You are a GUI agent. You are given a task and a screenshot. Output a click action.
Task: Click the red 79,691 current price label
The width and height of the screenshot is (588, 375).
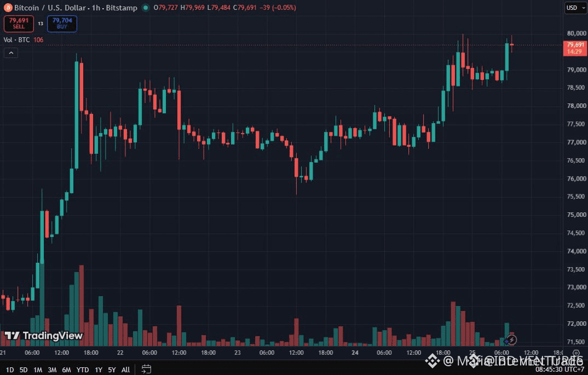point(575,48)
